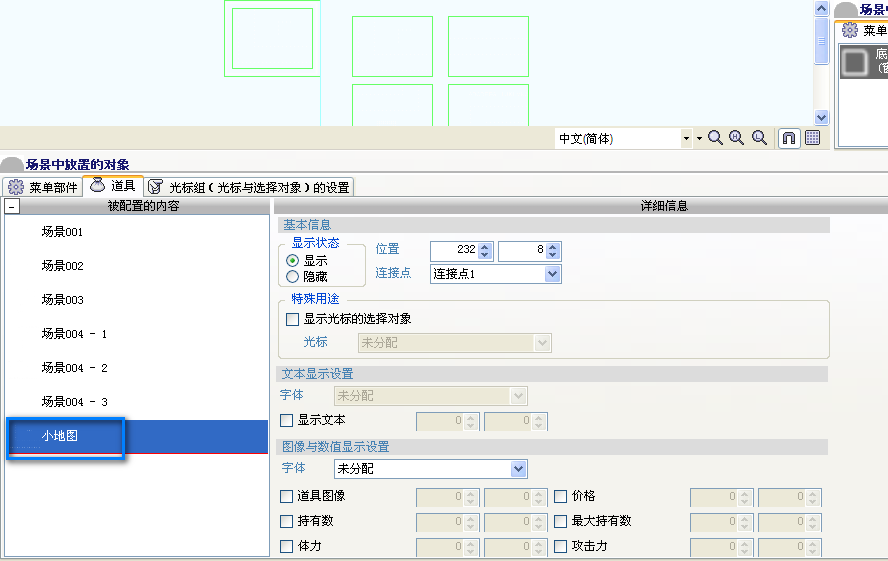888x561 pixels.
Task: Select 场景004 - 2 in the list
Action: [x=136, y=367]
